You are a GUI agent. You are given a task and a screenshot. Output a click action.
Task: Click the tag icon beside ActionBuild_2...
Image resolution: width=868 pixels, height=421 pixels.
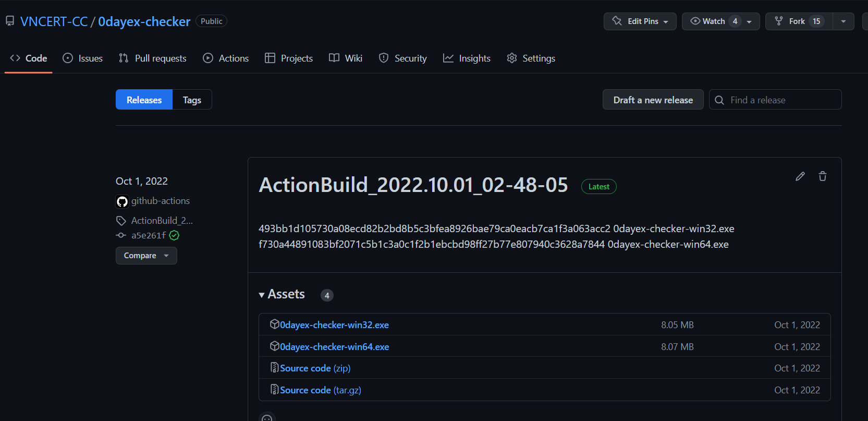(x=121, y=221)
